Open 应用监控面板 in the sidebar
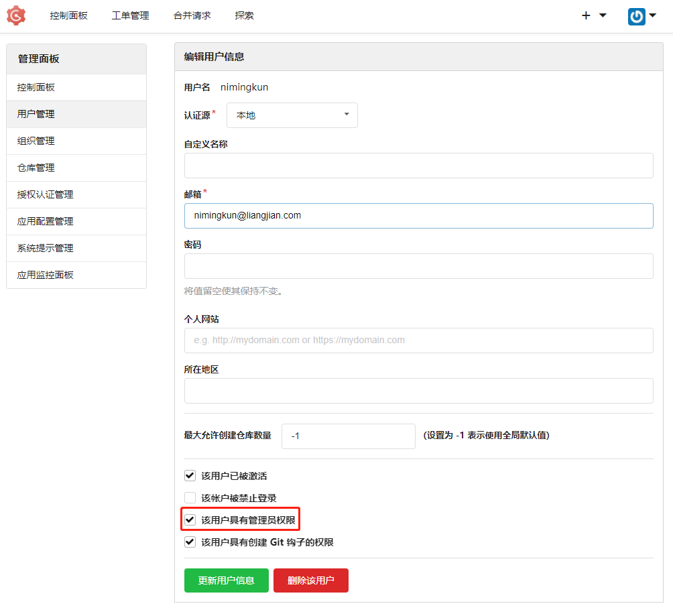 click(x=46, y=275)
